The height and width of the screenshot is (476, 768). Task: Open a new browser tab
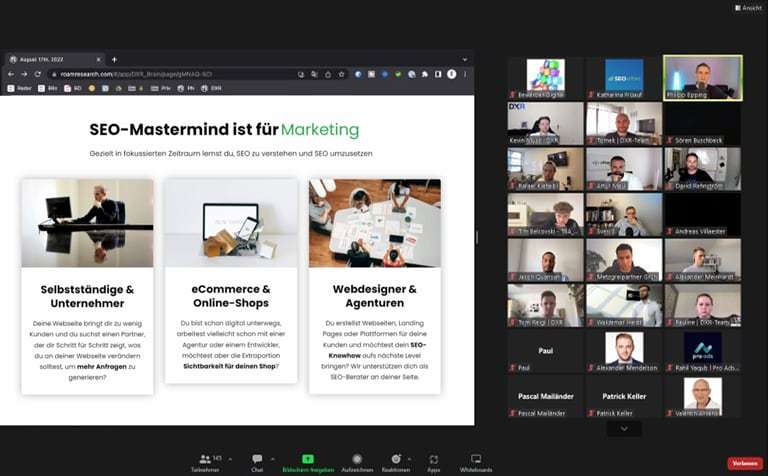[114, 60]
